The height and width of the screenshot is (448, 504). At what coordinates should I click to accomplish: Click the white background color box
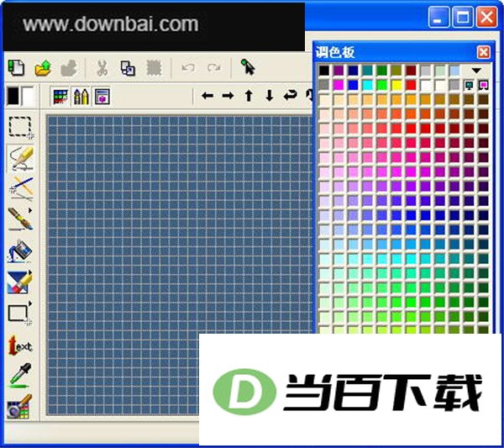tap(28, 96)
